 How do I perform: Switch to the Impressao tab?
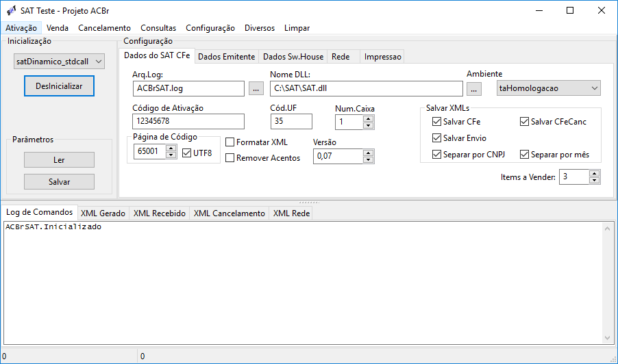click(382, 57)
